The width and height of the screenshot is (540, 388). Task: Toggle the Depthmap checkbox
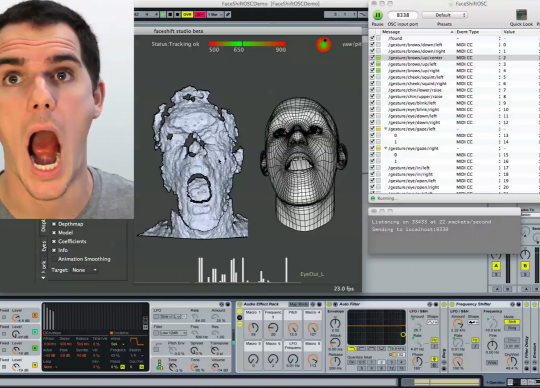click(54, 224)
